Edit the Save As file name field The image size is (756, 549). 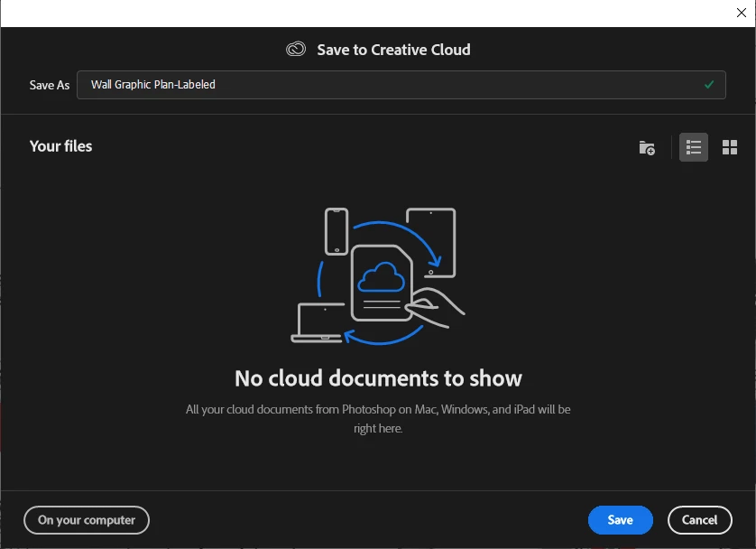401,85
